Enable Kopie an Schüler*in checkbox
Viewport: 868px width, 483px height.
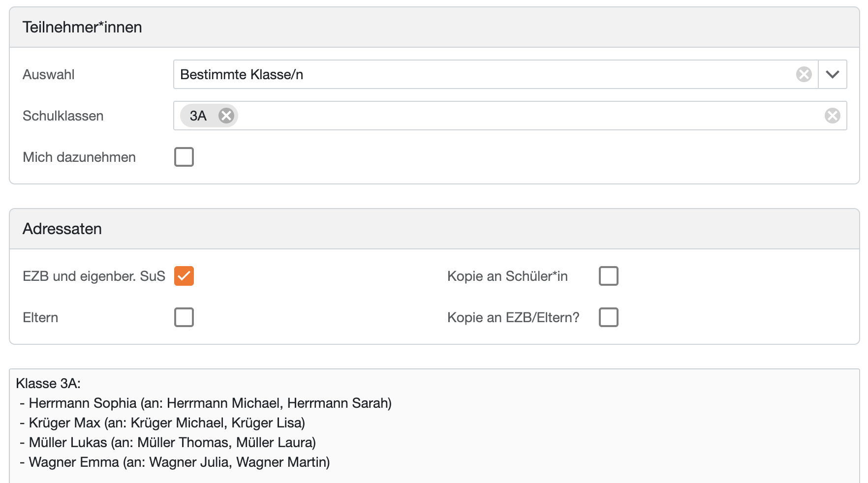coord(608,276)
